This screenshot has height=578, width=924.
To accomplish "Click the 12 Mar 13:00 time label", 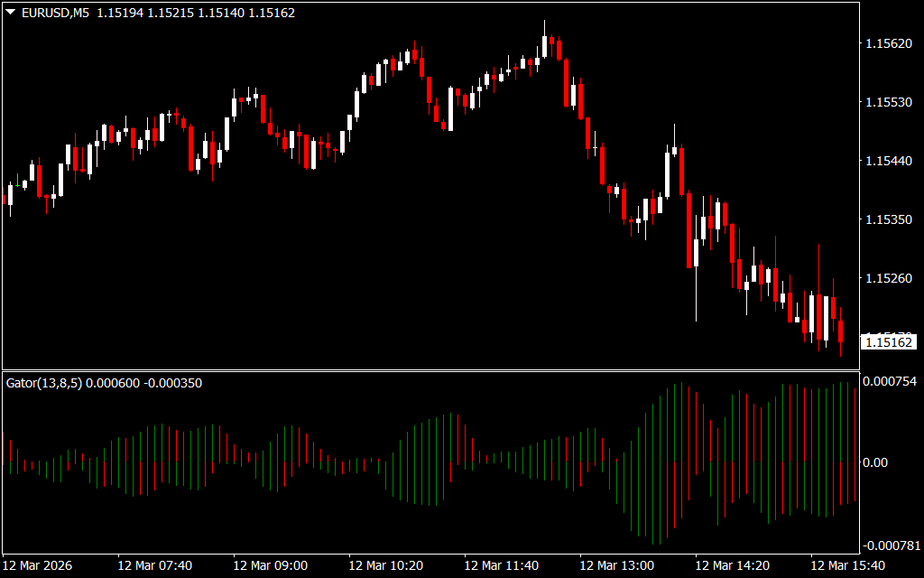I will 617,565.
